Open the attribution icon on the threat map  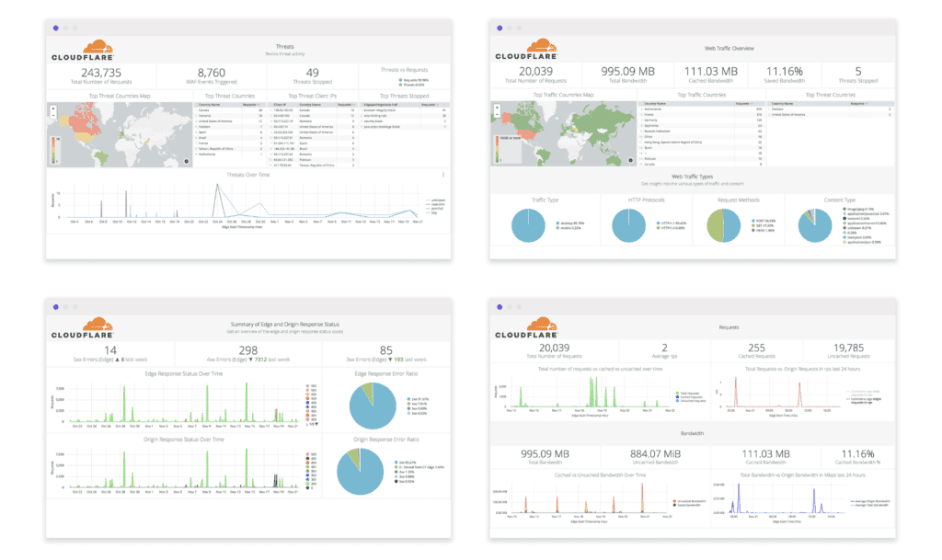(187, 162)
